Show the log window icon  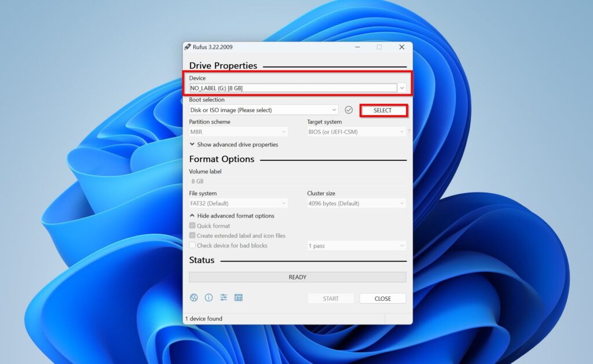[x=239, y=297]
